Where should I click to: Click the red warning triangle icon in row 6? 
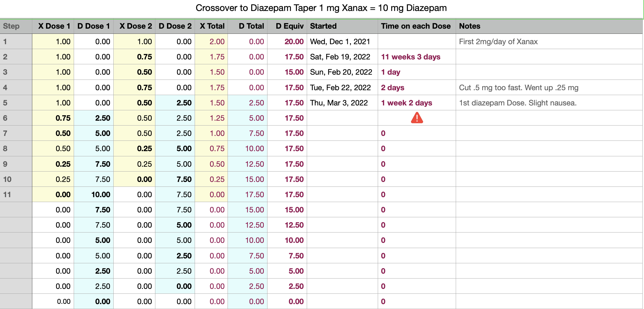click(x=417, y=118)
